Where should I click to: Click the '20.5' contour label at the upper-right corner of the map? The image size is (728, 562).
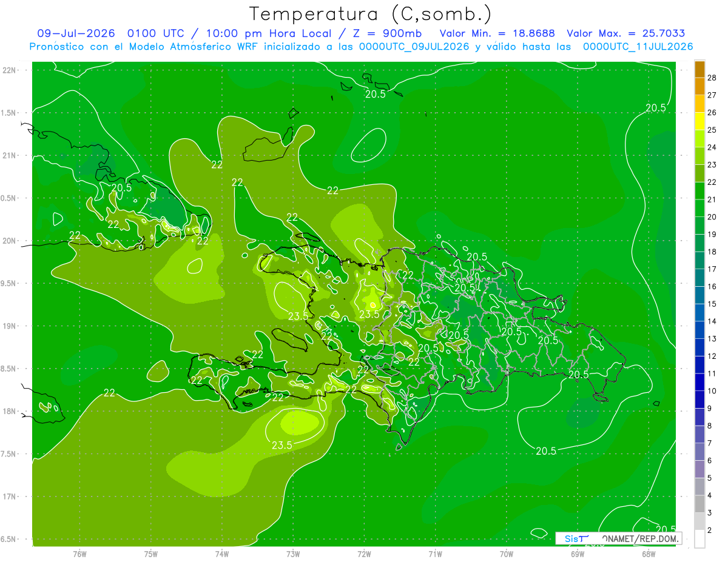[x=655, y=107]
